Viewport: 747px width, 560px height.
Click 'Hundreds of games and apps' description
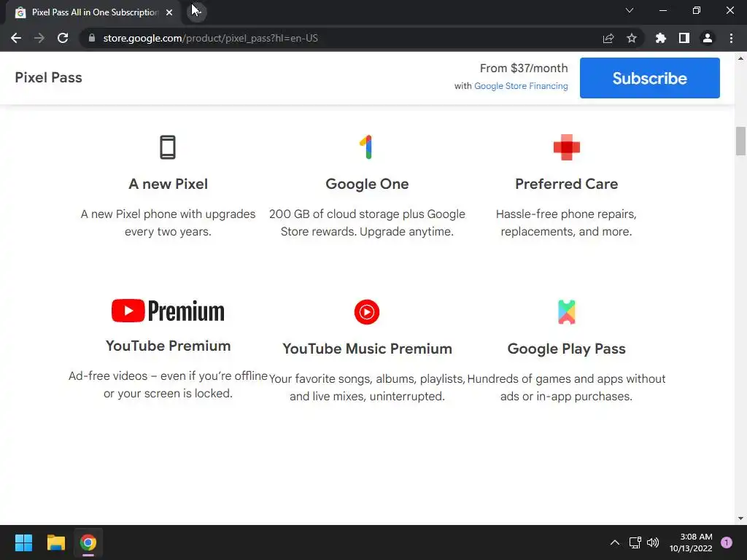(566, 387)
